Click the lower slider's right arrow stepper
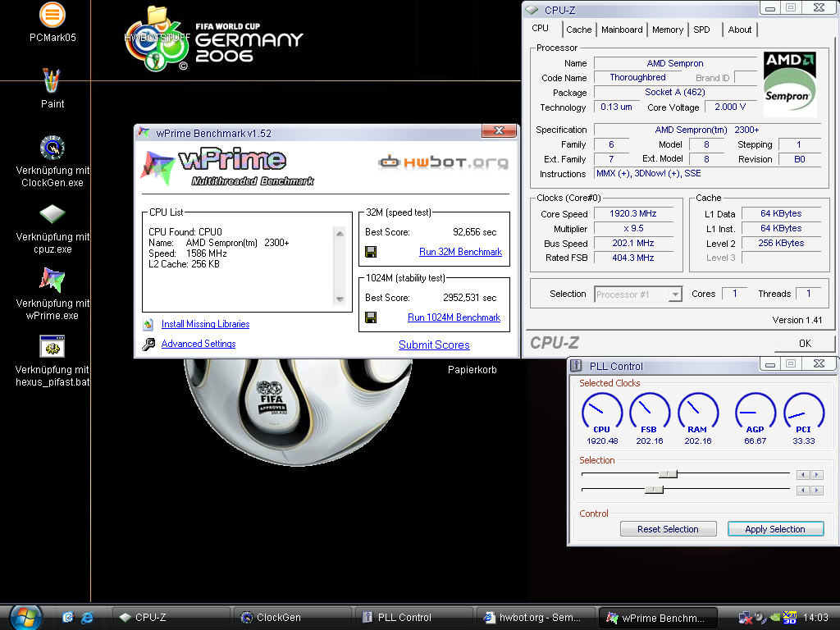This screenshot has height=630, width=840. [817, 491]
